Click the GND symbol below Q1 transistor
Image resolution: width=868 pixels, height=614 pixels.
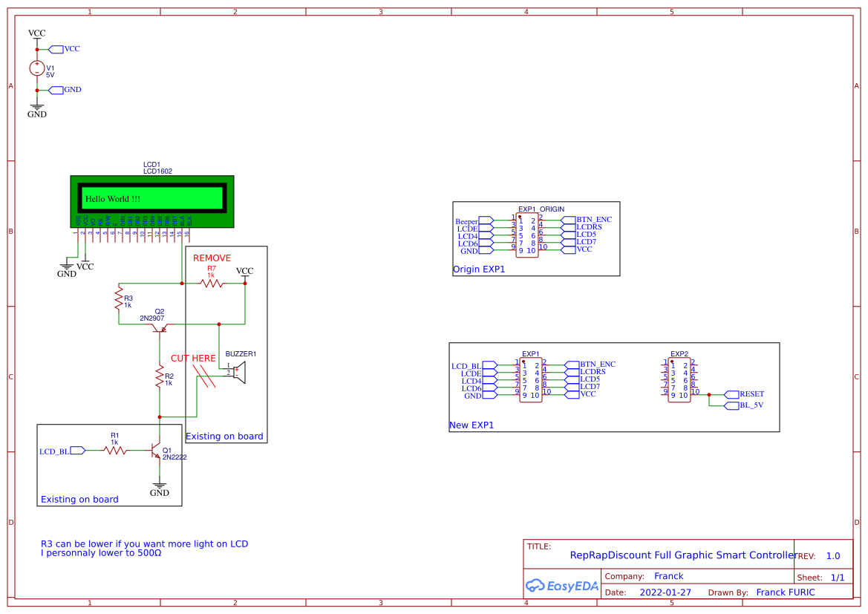point(159,488)
